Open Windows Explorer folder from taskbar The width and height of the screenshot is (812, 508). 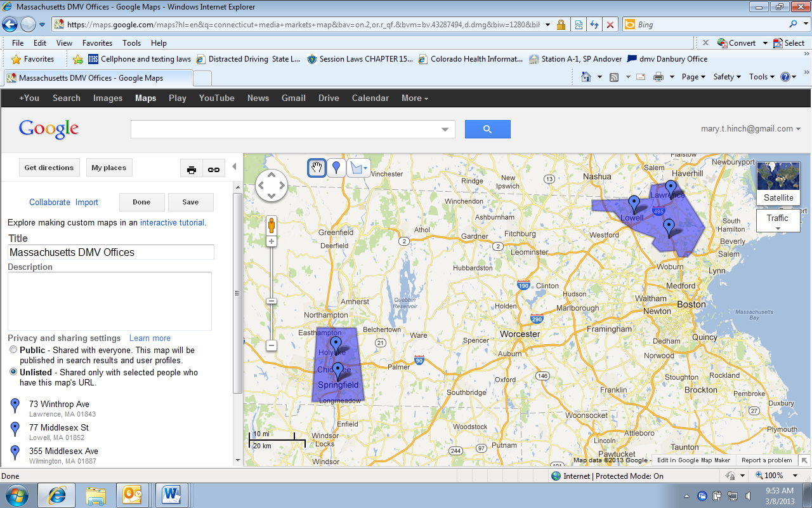click(95, 495)
